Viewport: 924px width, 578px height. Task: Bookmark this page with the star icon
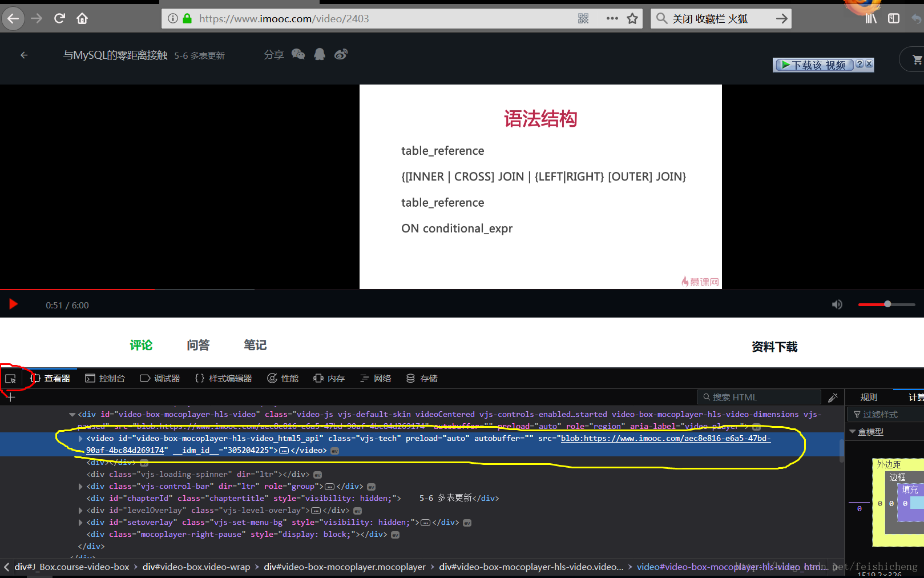632,18
